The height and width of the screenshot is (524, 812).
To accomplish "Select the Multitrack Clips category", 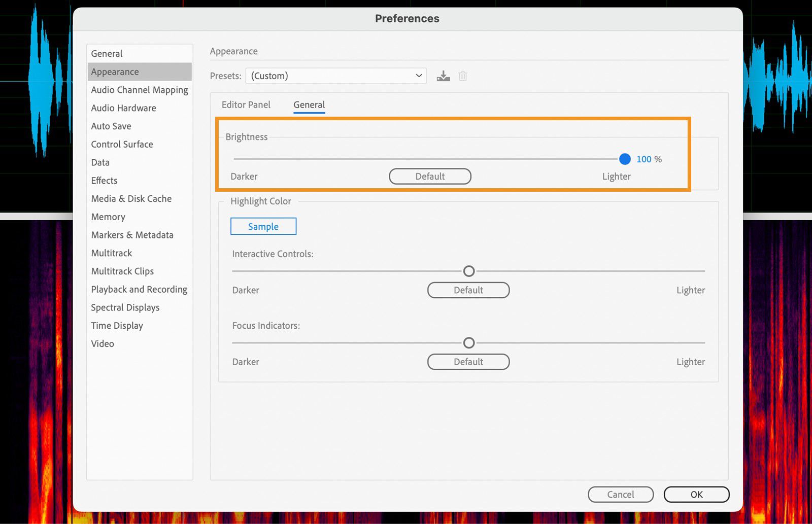I will [122, 271].
